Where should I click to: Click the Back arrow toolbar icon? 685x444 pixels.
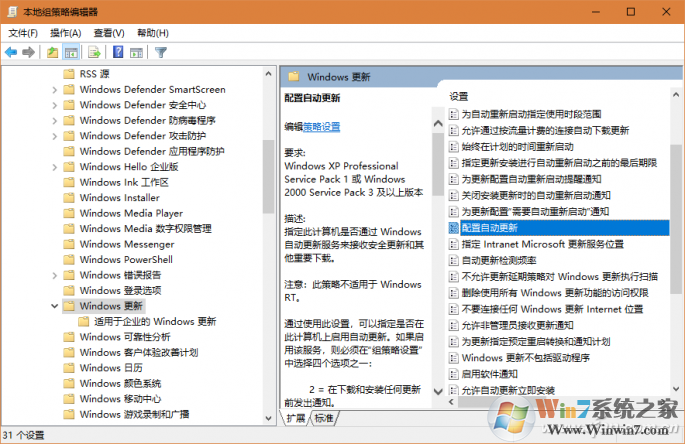(11, 52)
